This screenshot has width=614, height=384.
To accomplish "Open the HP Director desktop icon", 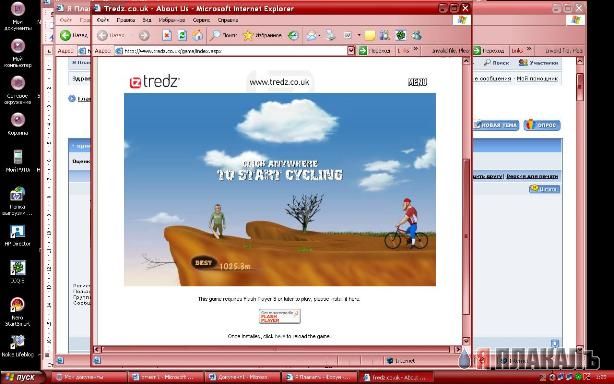I will tap(18, 236).
